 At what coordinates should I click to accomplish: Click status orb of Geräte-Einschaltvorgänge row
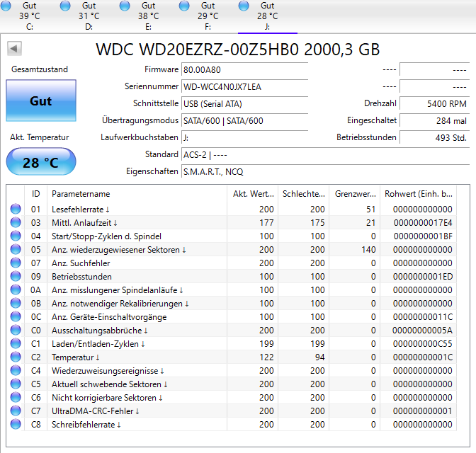pyautogui.click(x=16, y=316)
